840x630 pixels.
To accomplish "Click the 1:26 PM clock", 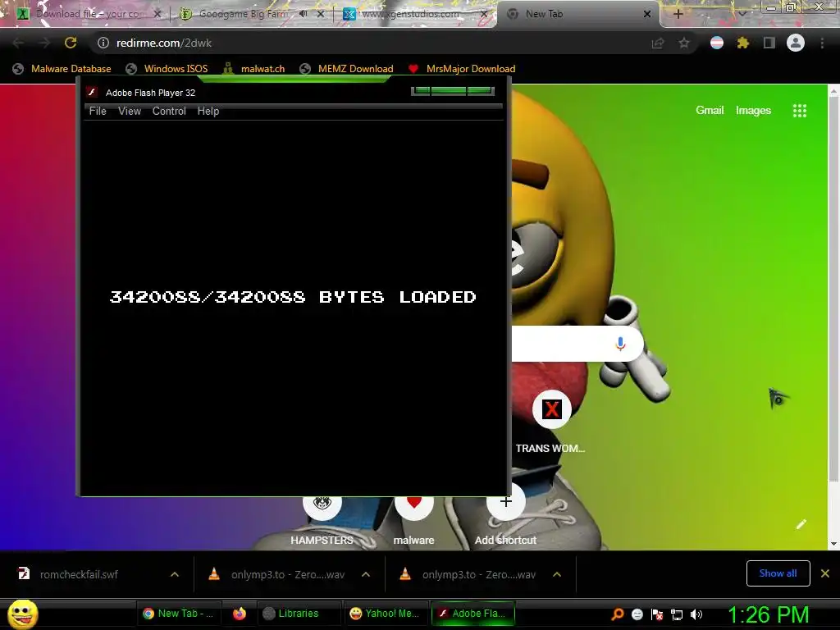I will (x=768, y=614).
